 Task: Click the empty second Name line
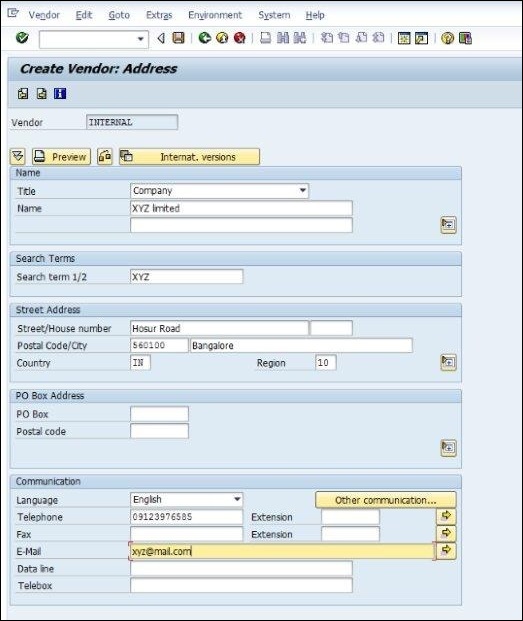point(241,225)
